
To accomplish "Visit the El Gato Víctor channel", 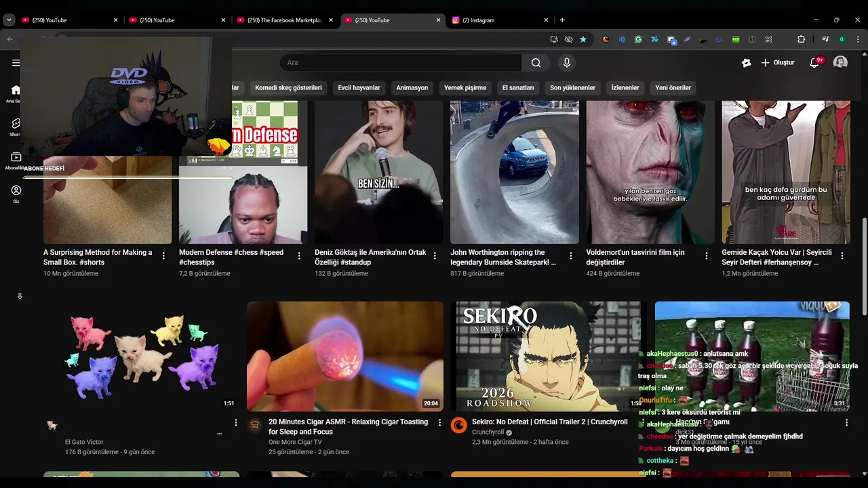I will pyautogui.click(x=84, y=442).
